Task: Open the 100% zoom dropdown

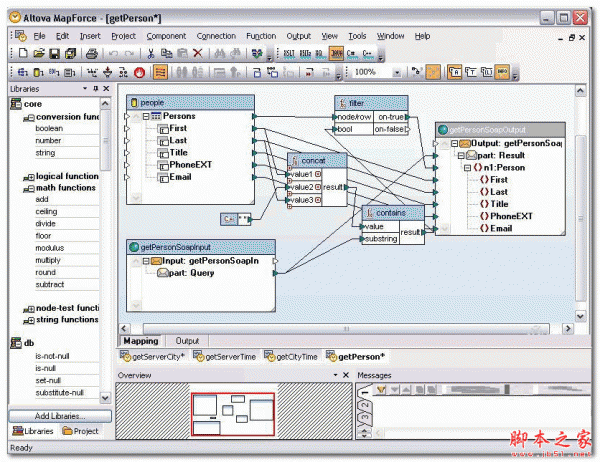Action: 397,72
